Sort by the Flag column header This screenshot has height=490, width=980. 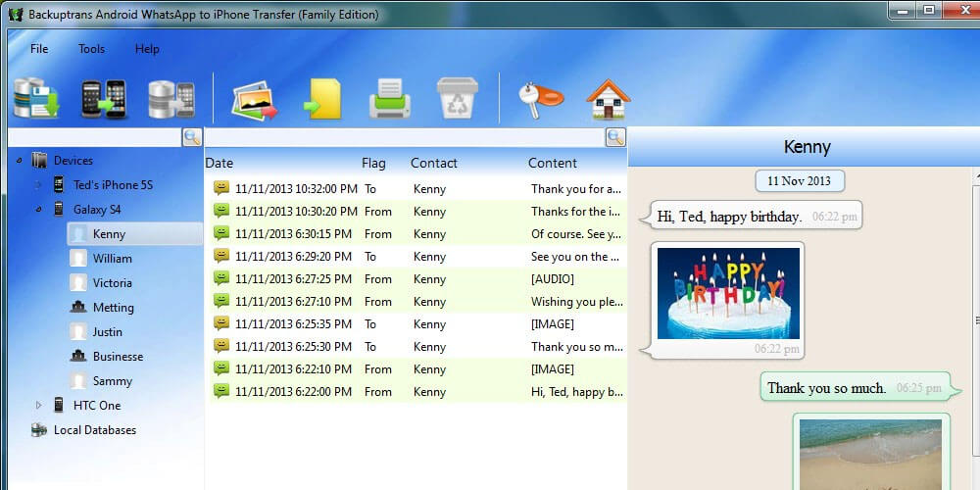(373, 163)
